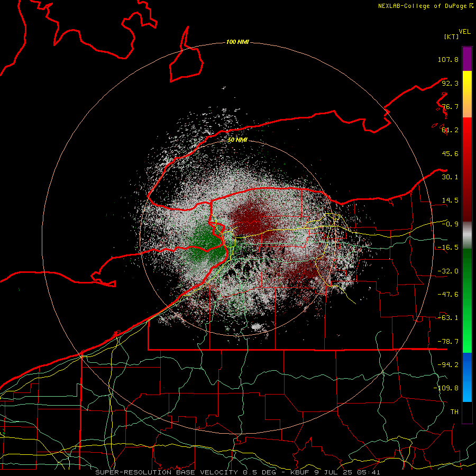Viewport: 476px width, 476px height.
Task: Click the -78.7 value on velocity scale
Action: click(448, 342)
